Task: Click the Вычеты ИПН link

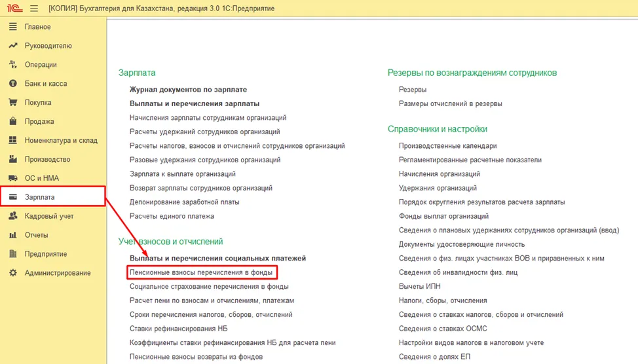Action: (419, 286)
